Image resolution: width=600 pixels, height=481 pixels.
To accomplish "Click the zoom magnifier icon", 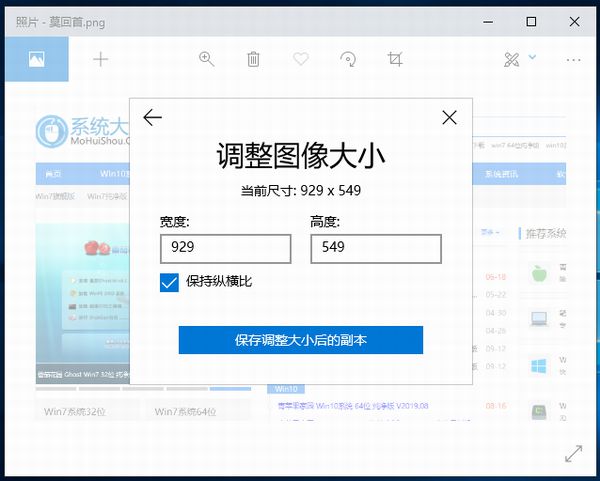I will (x=207, y=59).
